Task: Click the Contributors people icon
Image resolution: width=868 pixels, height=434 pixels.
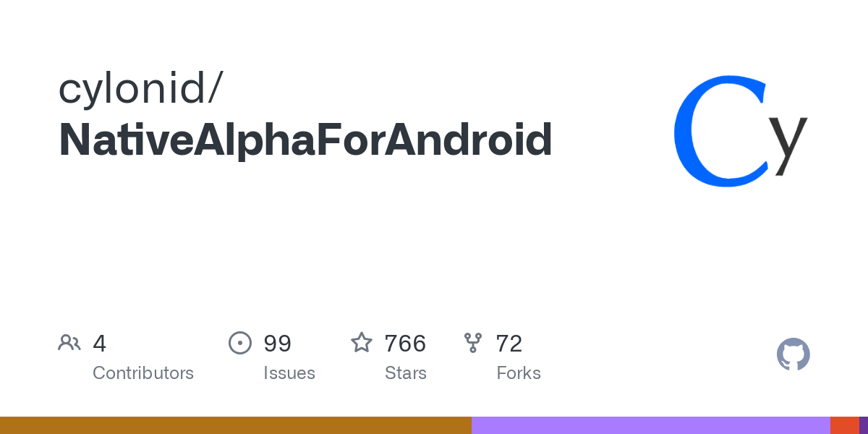Action: [69, 342]
